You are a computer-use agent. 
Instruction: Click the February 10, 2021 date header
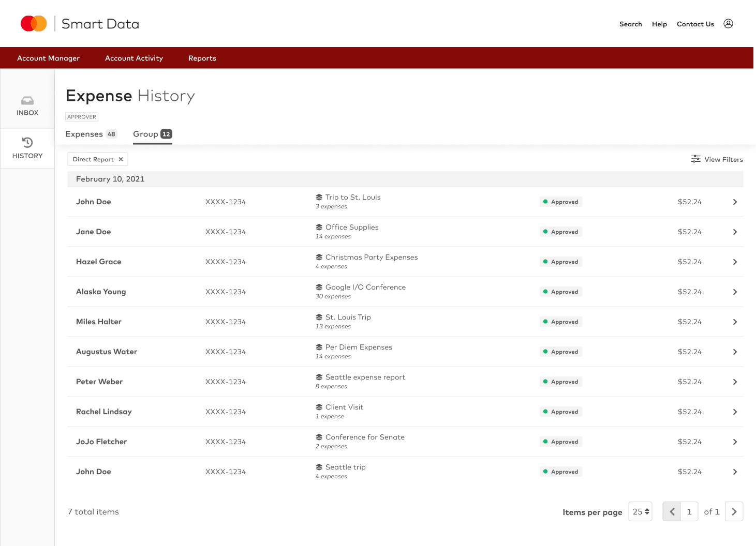point(110,179)
